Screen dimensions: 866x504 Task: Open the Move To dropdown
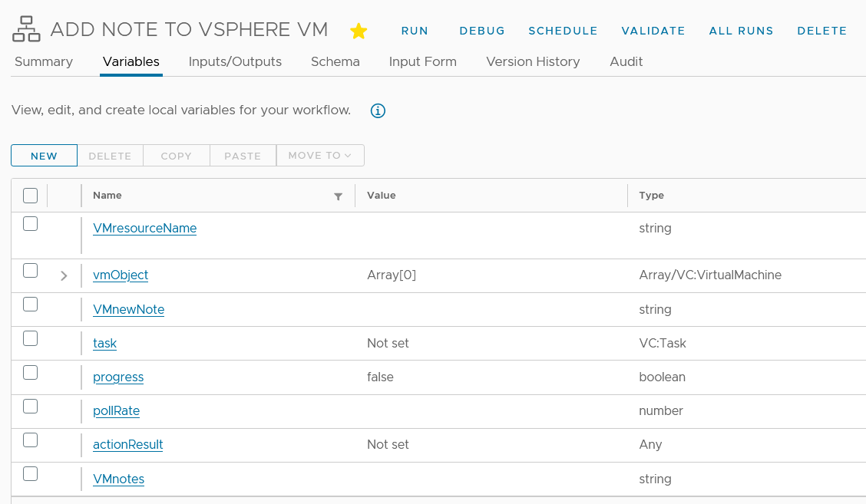320,155
